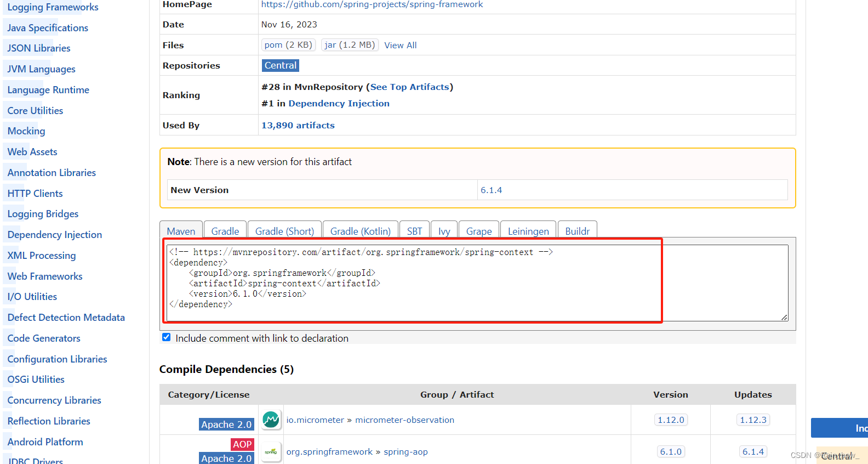
Task: Download the jar (1.2 MB) file
Action: coord(350,45)
